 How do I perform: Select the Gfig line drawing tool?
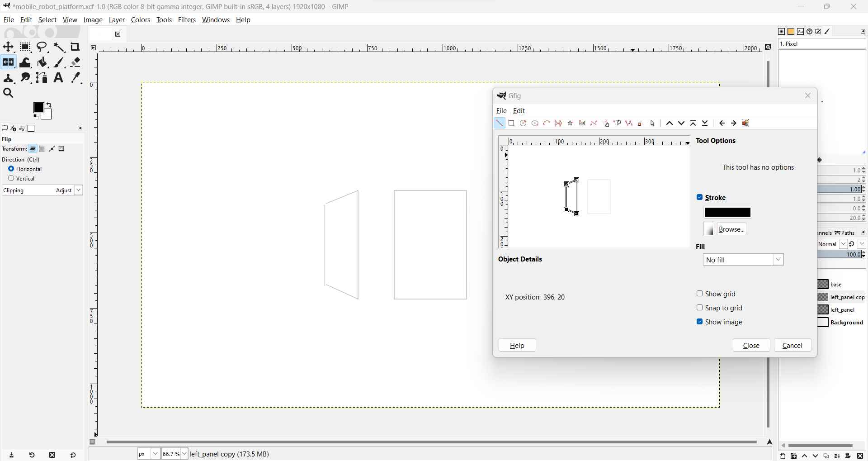(500, 124)
